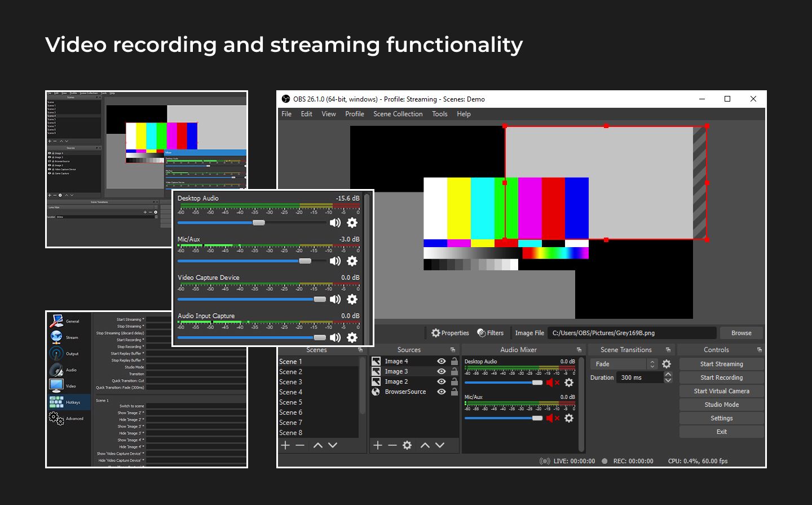
Task: Open Audio settings category
Action: 69,370
